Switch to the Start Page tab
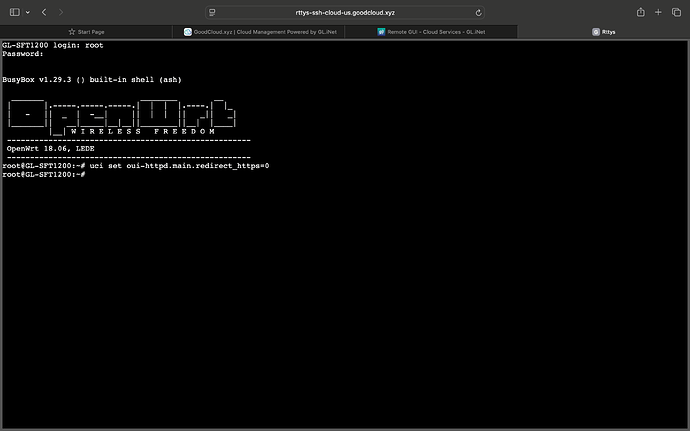The image size is (690, 431). tap(86, 32)
